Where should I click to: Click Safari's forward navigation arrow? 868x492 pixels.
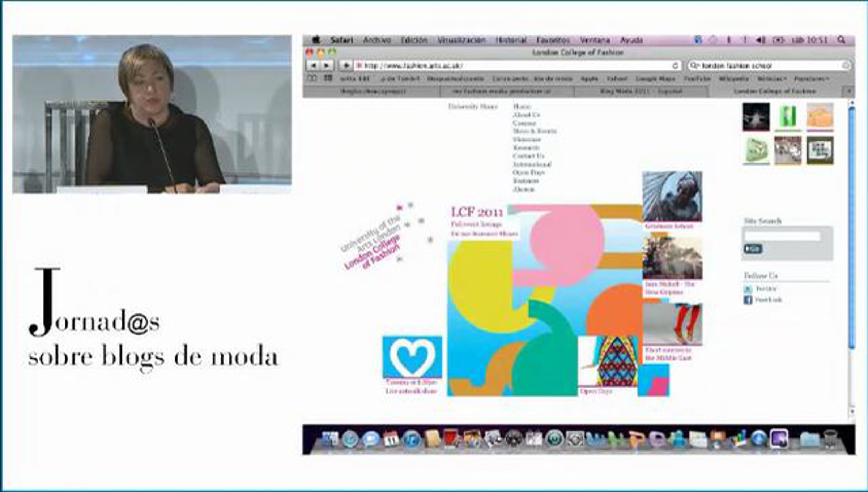click(x=327, y=65)
